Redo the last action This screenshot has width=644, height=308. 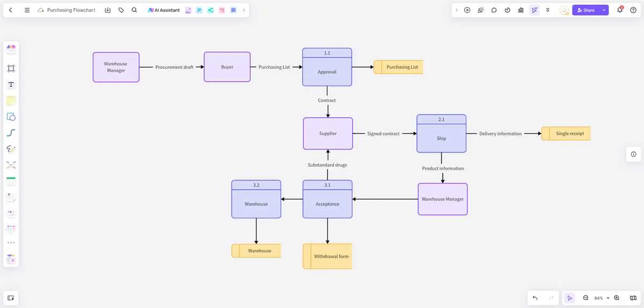(551, 298)
